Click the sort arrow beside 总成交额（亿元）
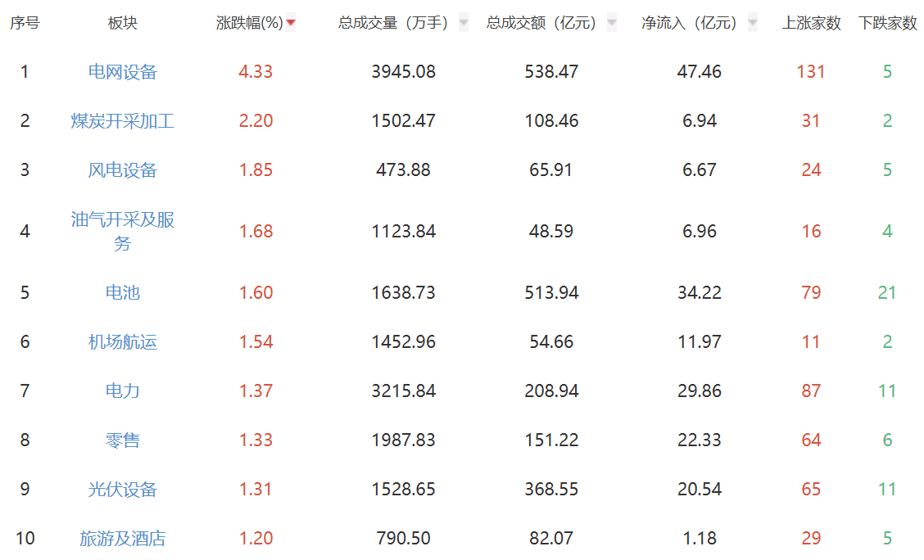 611,24
